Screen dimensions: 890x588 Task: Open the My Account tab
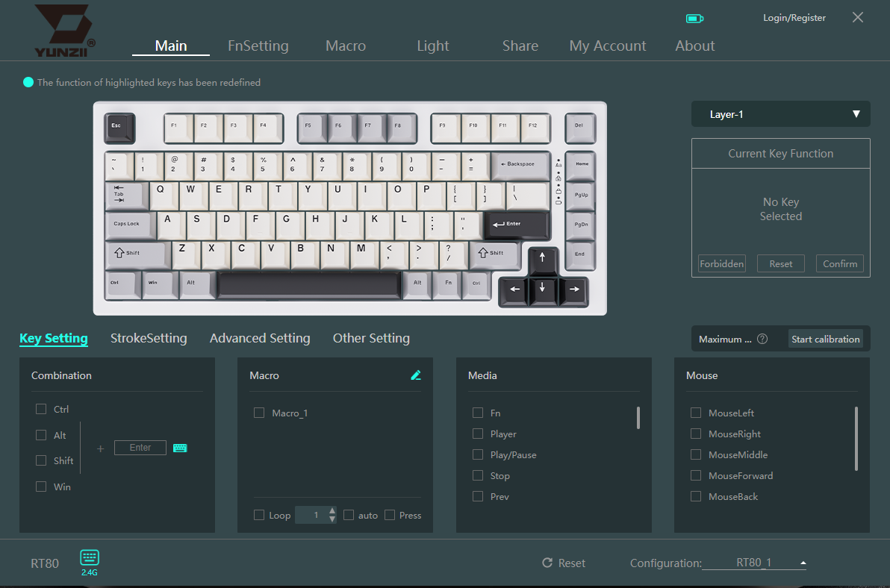608,46
